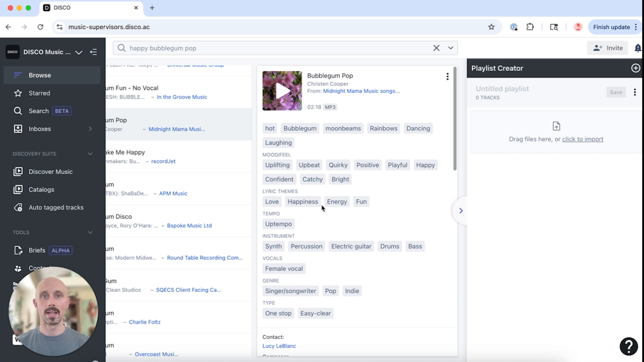
Task: Open the DISCO workspace switcher chevron
Action: click(x=78, y=53)
